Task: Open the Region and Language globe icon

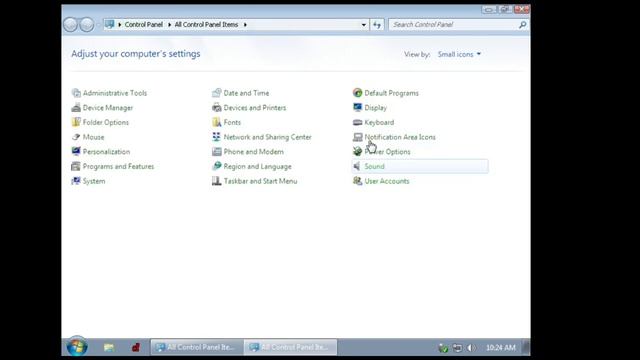Action: pos(217,167)
